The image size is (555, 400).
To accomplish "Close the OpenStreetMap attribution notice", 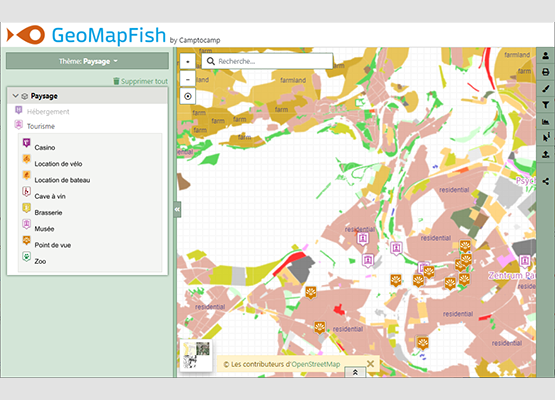I will pos(370,364).
